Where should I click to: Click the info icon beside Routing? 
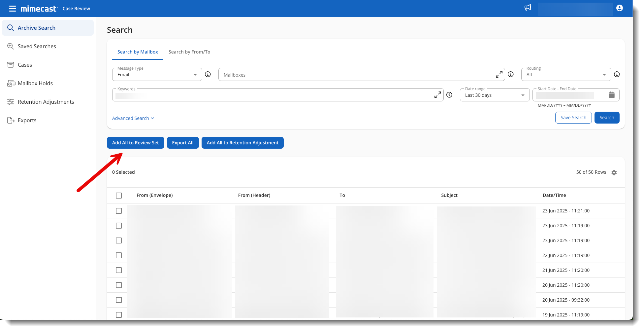tap(617, 75)
